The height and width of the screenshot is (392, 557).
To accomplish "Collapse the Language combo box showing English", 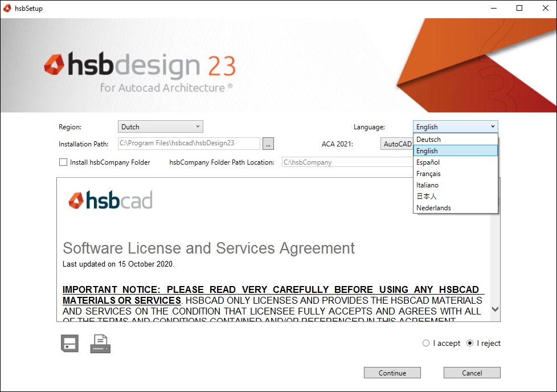I will 456,126.
